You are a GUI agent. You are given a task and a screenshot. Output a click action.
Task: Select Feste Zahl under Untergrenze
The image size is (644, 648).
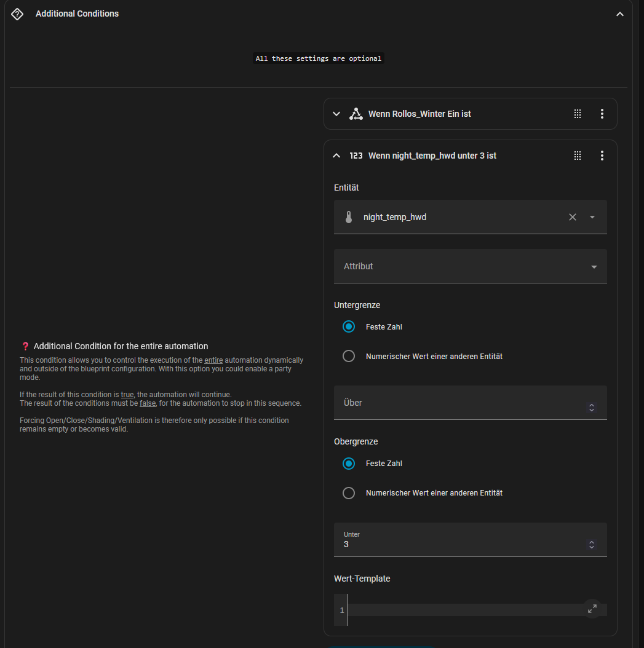(349, 327)
